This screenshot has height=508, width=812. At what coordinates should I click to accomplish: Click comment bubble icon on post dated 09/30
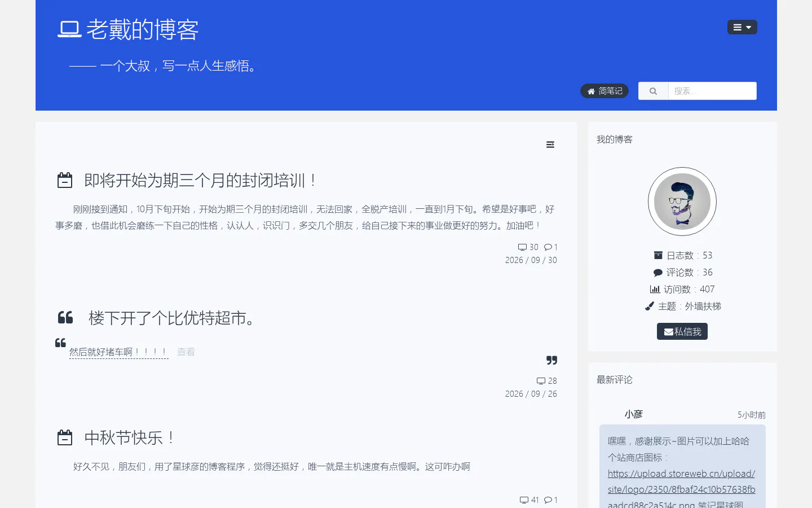[x=548, y=247]
